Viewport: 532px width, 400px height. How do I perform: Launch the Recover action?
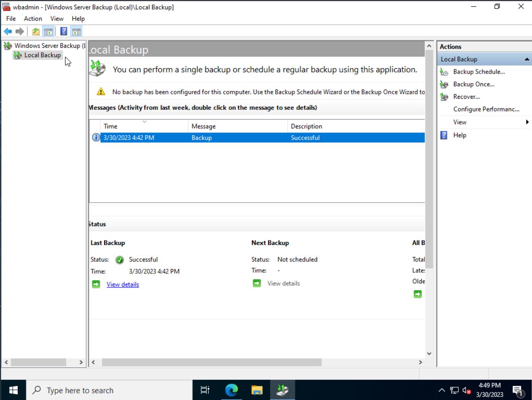(466, 97)
